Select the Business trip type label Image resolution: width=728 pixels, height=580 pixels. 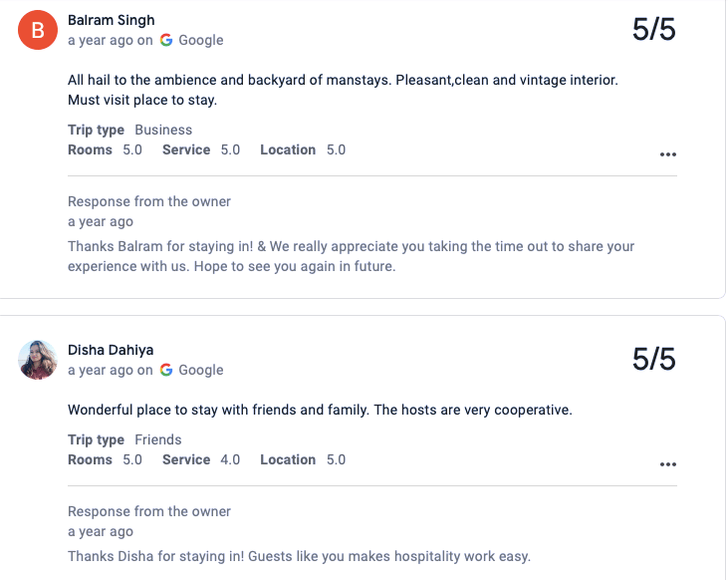[163, 130]
